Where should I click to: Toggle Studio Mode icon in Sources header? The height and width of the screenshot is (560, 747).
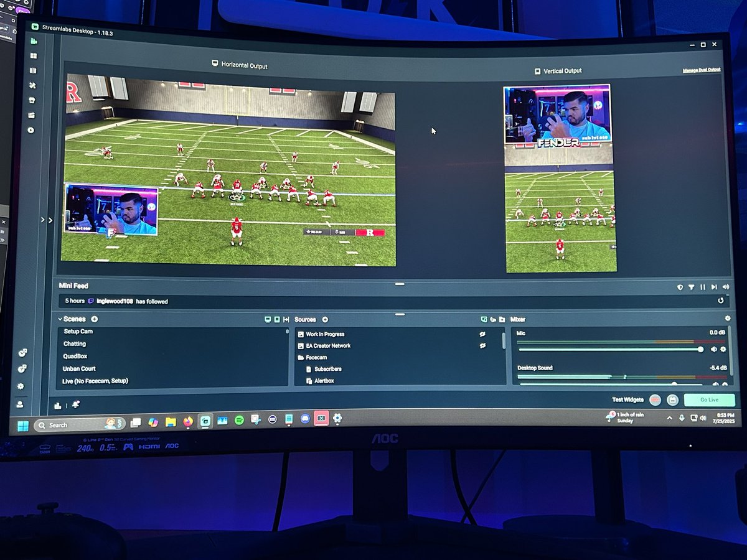[484, 319]
